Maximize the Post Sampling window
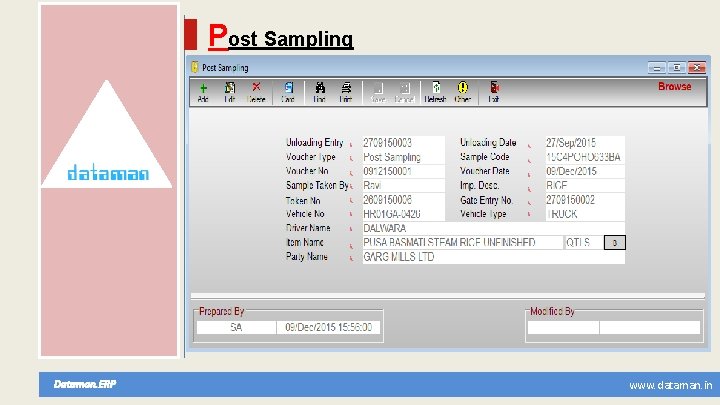 coord(676,68)
